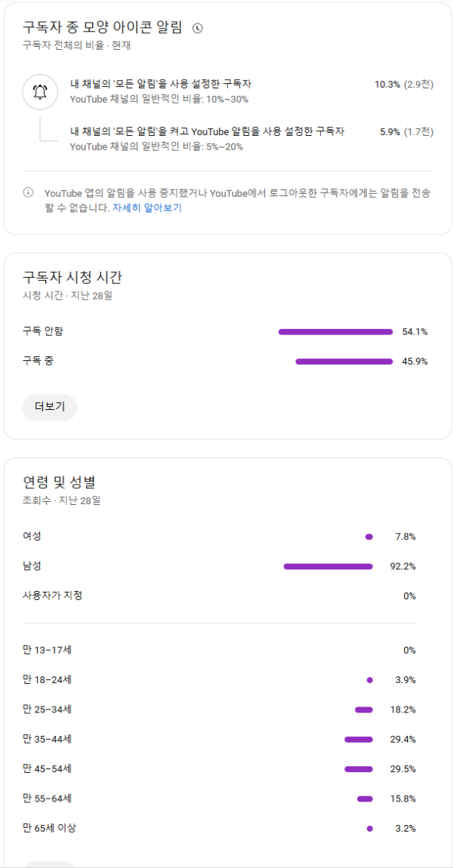Click the '구독 안함' 54.1% bar
Image resolution: width=453 pixels, height=868 pixels.
coord(335,331)
